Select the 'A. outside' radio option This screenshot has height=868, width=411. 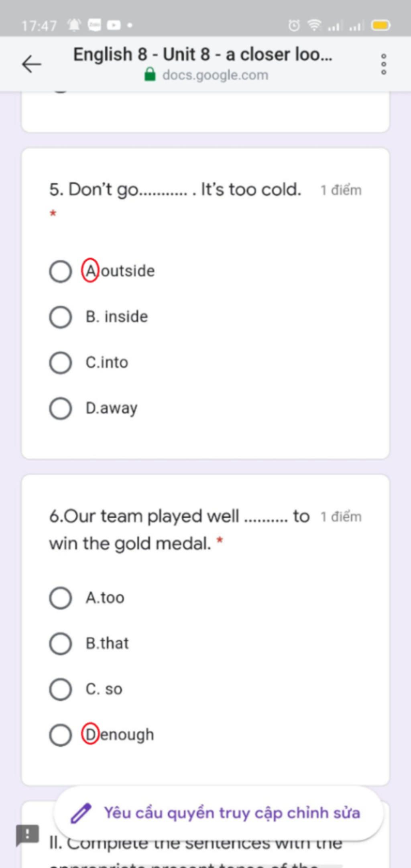(61, 271)
